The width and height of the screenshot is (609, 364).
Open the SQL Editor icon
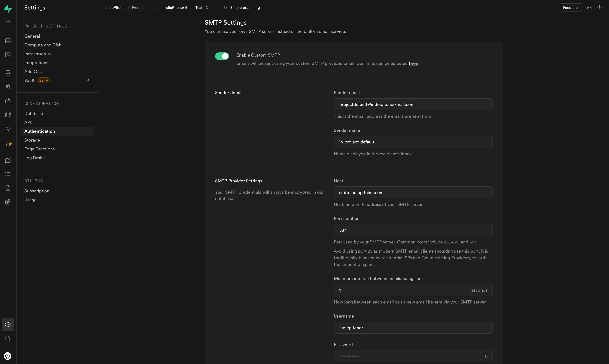(x=8, y=55)
